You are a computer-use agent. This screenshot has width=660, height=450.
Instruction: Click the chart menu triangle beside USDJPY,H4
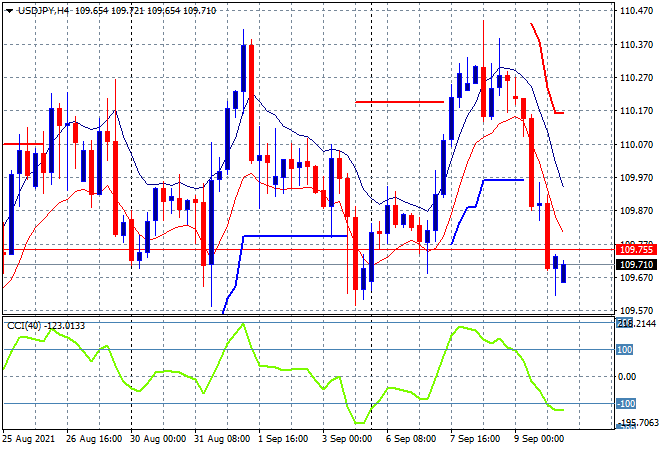click(x=9, y=11)
